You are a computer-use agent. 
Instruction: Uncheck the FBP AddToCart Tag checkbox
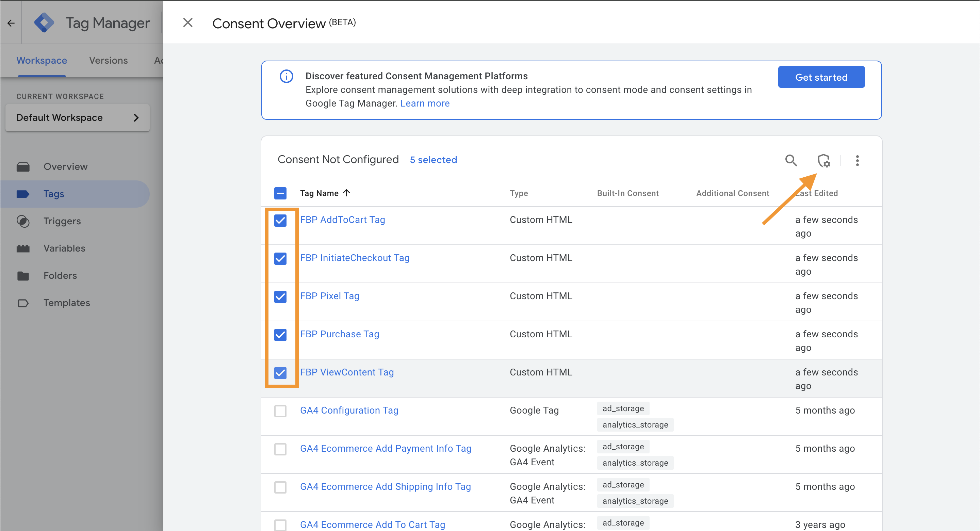pos(280,220)
